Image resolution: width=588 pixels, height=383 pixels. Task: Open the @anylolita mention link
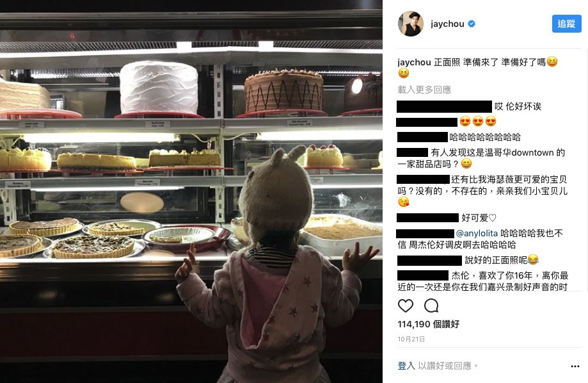point(476,233)
